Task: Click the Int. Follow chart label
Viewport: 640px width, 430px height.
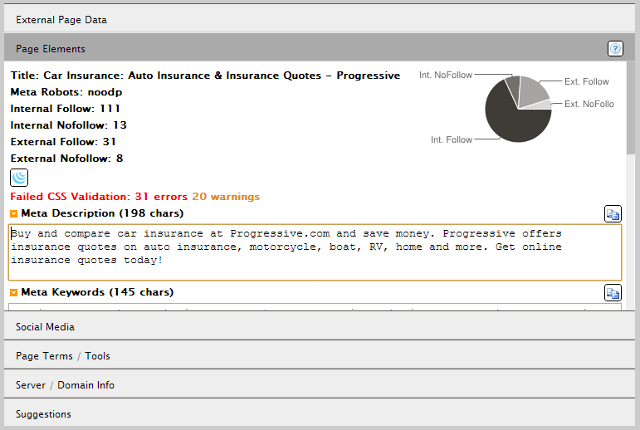Action: pyautogui.click(x=451, y=140)
